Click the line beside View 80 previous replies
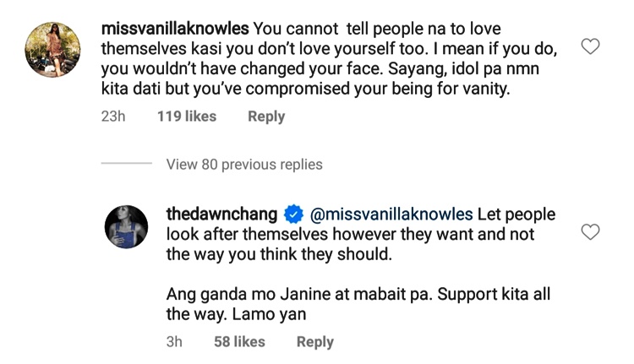634x364 pixels. [127, 163]
